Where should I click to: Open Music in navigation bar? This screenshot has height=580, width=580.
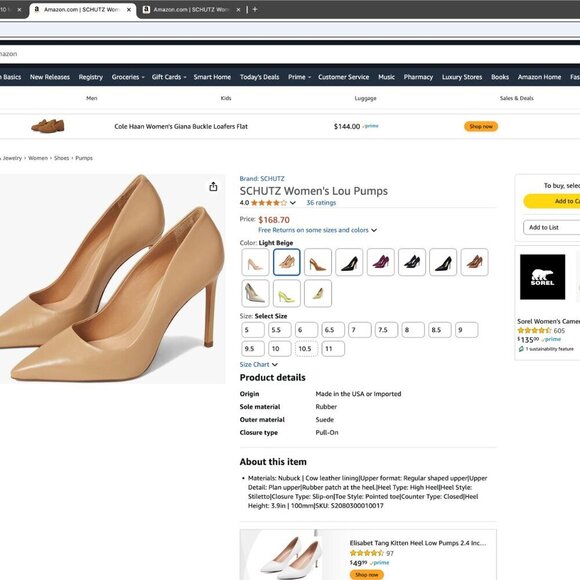click(386, 77)
